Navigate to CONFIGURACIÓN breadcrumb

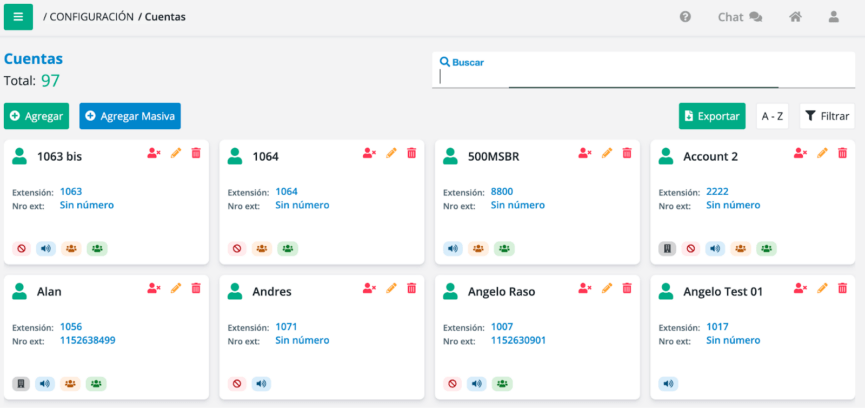coord(92,17)
